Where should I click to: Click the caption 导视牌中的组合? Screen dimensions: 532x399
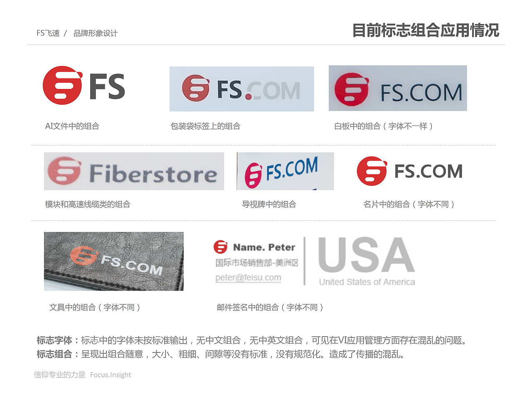[269, 204]
